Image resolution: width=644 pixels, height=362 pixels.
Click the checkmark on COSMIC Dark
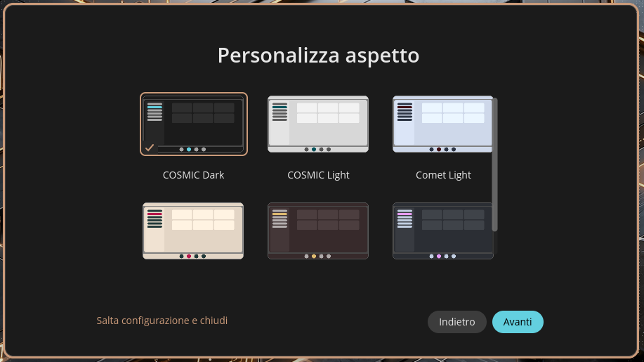click(x=150, y=147)
